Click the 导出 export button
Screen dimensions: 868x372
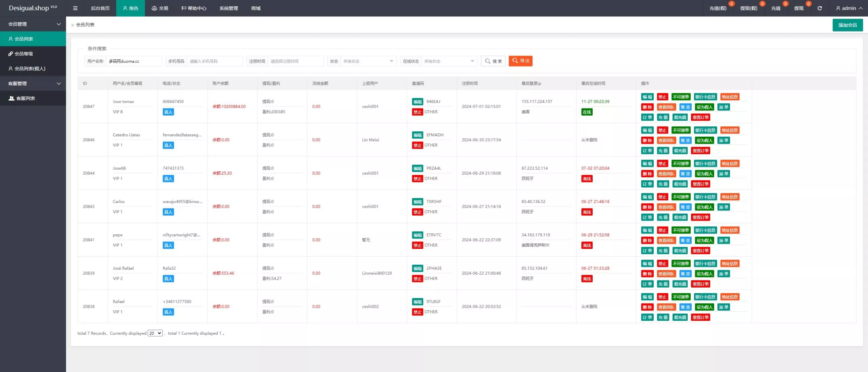520,61
